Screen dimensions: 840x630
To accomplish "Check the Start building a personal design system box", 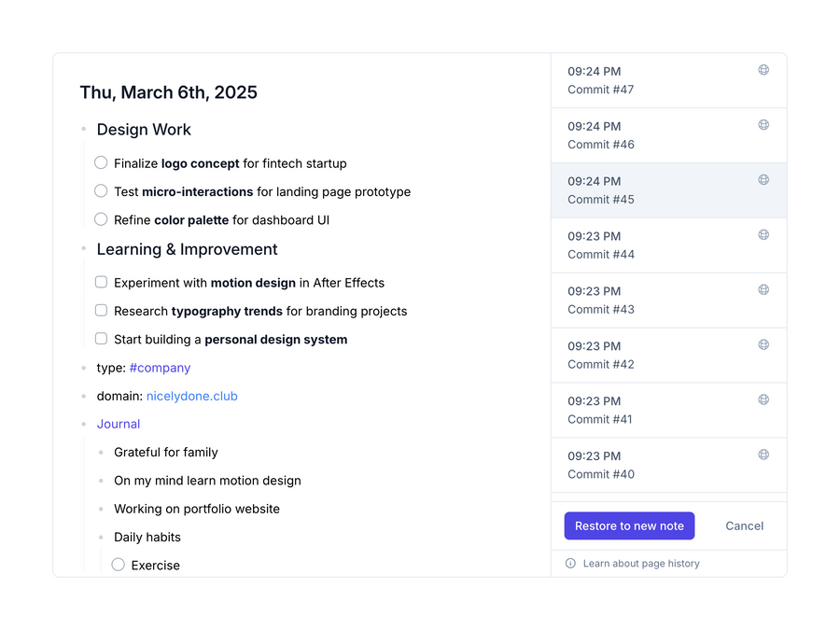I will (x=101, y=338).
